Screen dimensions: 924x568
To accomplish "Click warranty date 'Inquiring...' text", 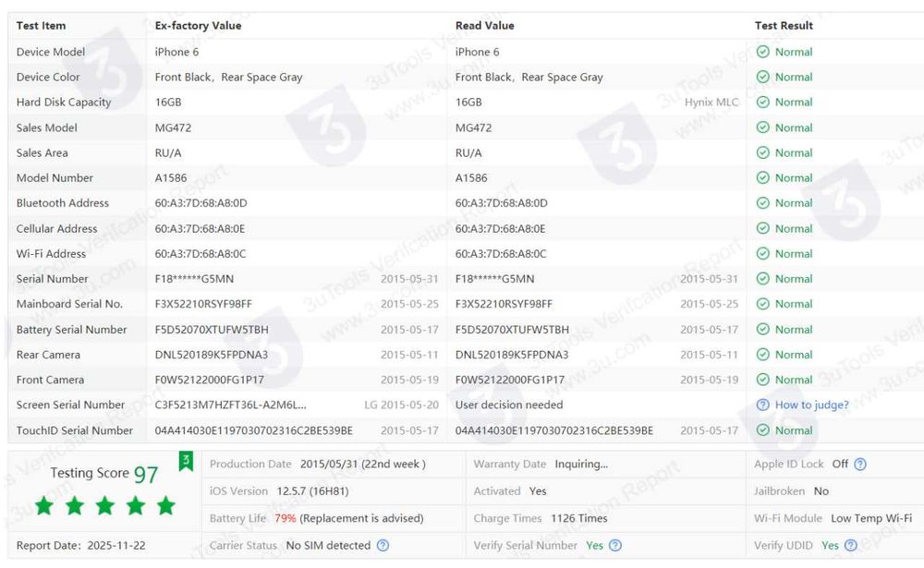I will 581,465.
